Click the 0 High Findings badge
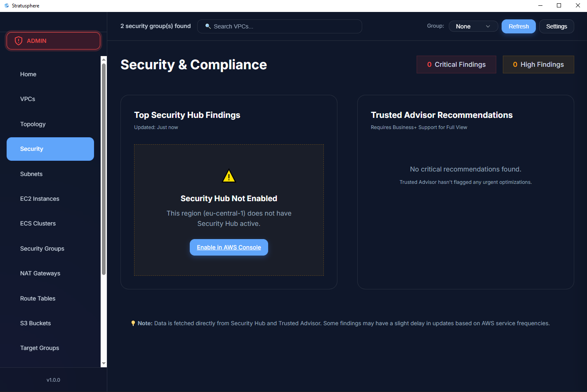Screen dimensions: 587x392 coord(538,64)
